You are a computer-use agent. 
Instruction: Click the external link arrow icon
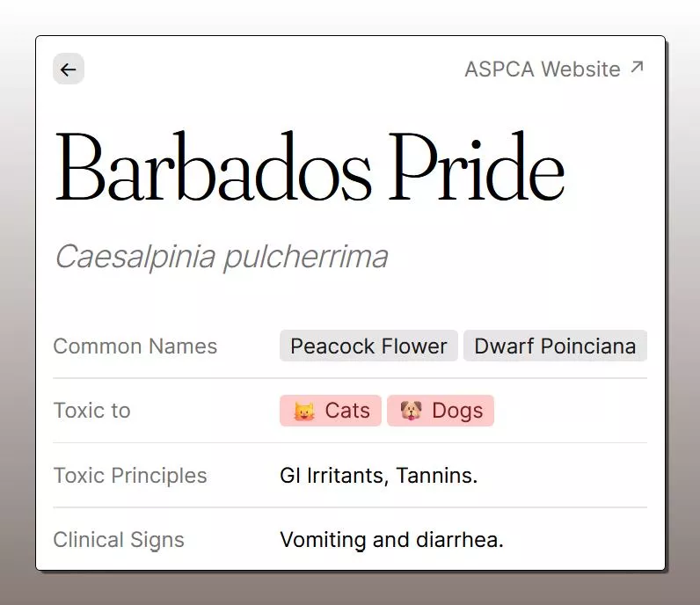(x=637, y=67)
